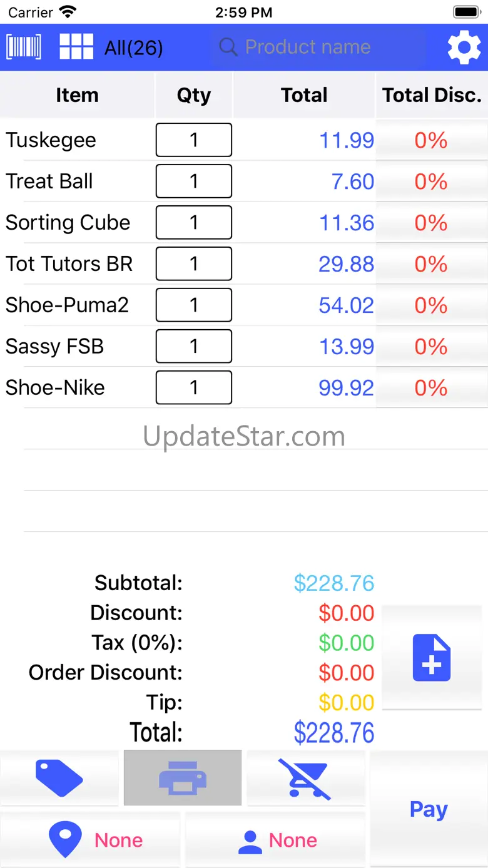
Task: Select location pin labeled None
Action: coord(90,840)
